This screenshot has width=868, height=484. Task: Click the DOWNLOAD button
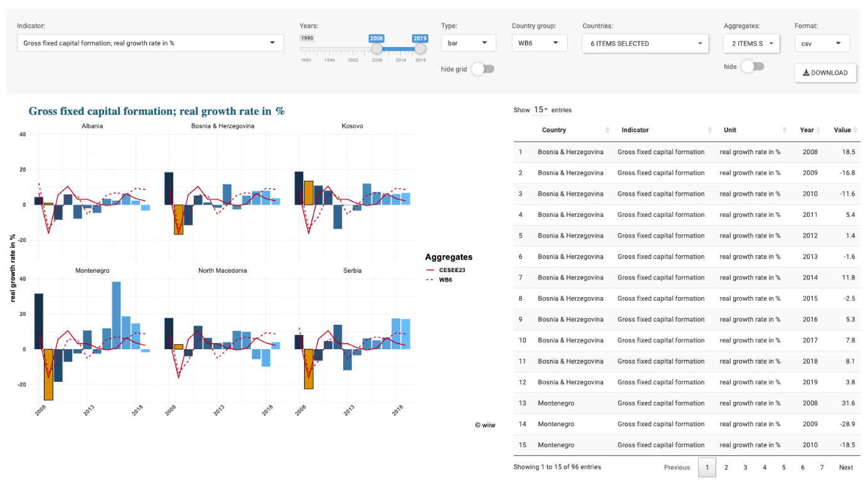pos(825,73)
